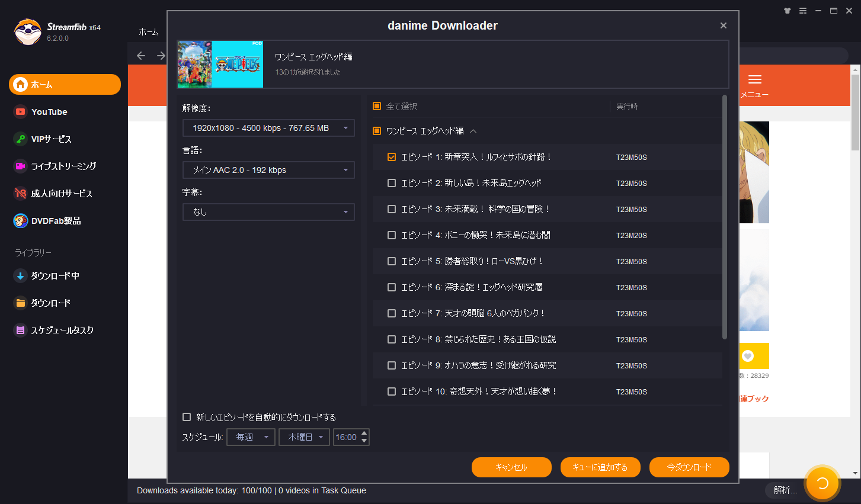Open the orange hamburger menu icon
This screenshot has width=861, height=504.
coord(755,79)
